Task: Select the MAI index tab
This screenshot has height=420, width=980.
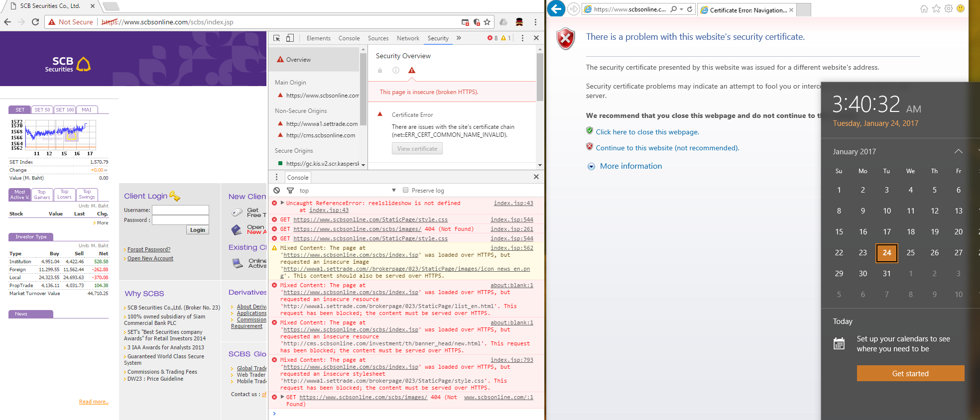Action: click(87, 110)
